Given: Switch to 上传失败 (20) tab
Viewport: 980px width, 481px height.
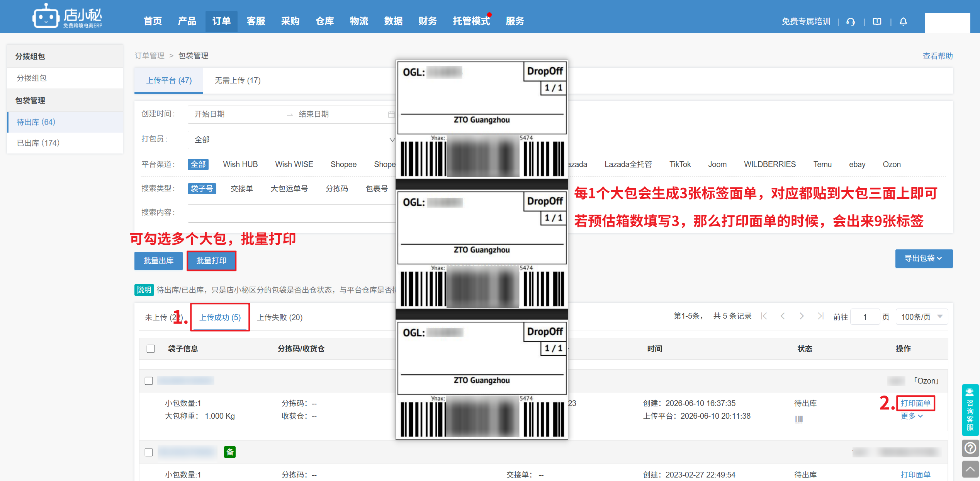Looking at the screenshot, I should point(280,317).
